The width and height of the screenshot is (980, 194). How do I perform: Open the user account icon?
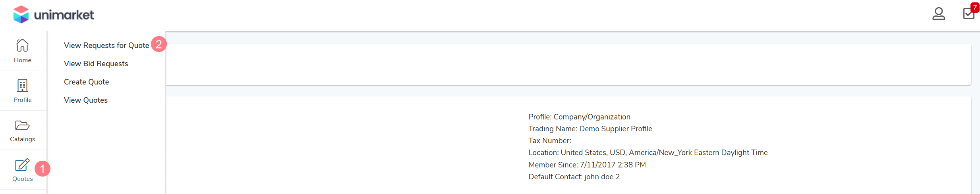click(x=939, y=14)
